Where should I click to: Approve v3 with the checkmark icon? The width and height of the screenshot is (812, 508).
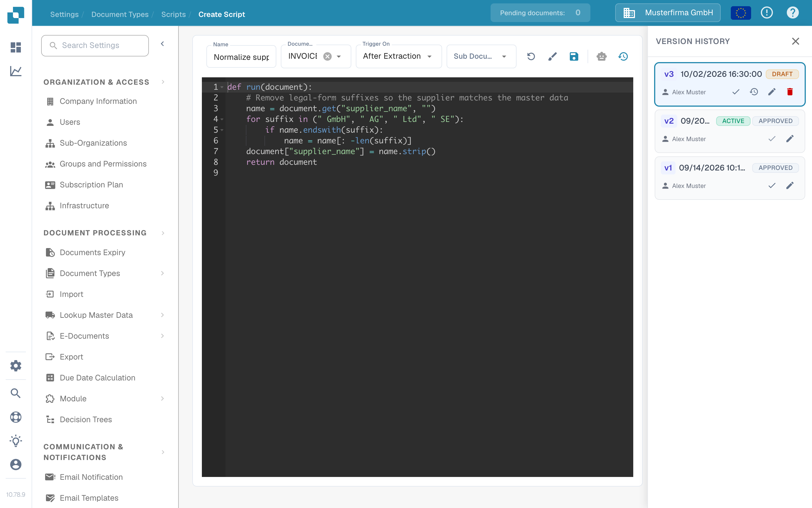(736, 92)
